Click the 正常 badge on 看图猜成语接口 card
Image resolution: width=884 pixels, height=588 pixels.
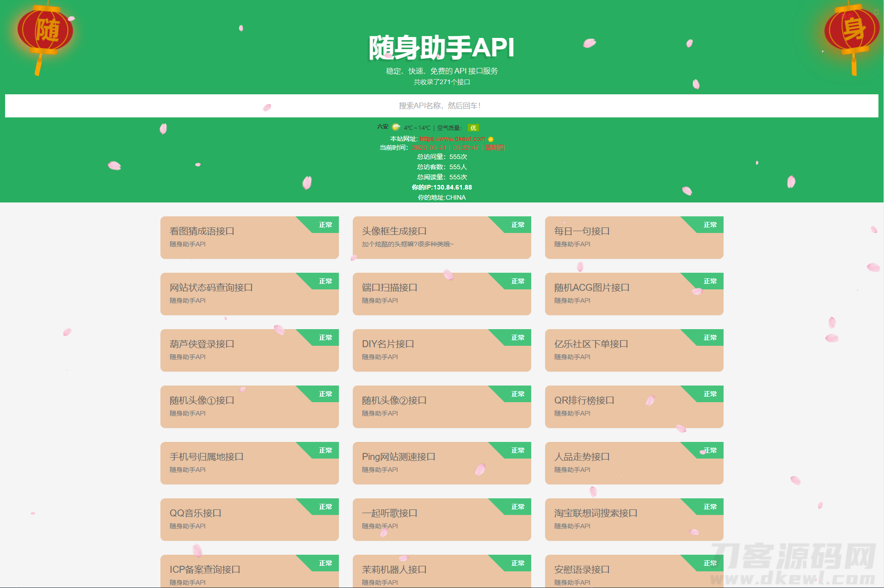[325, 225]
